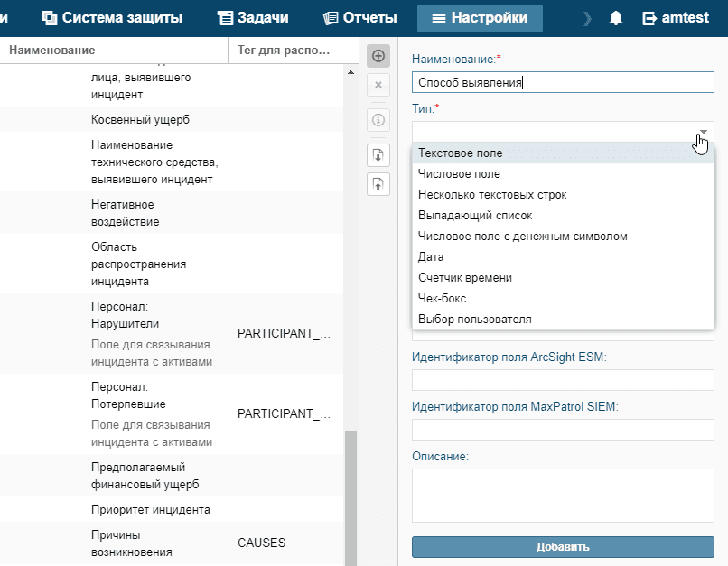Image resolution: width=728 pixels, height=566 pixels.
Task: Click the import fields down-arrow icon
Action: [x=378, y=154]
